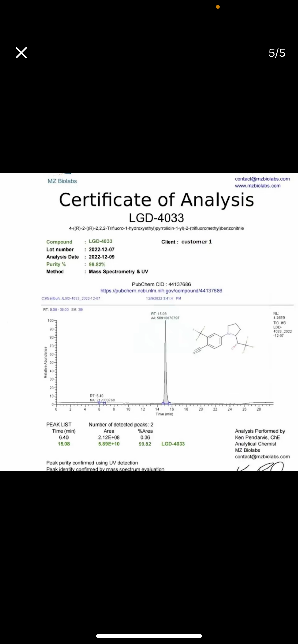Close the image viewer with the X icon

[x=21, y=53]
